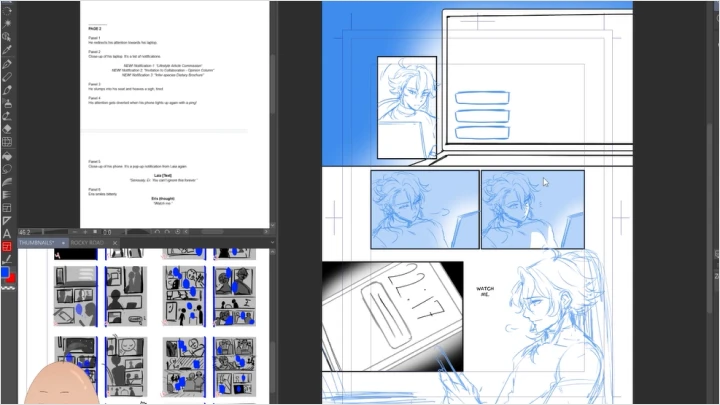Select the Text tool (A icon)
Screen dimensions: 720x405
pyautogui.click(x=7, y=234)
